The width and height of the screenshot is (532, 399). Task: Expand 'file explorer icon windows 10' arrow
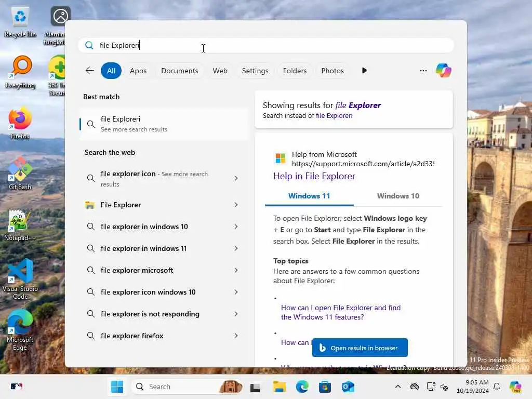(236, 292)
